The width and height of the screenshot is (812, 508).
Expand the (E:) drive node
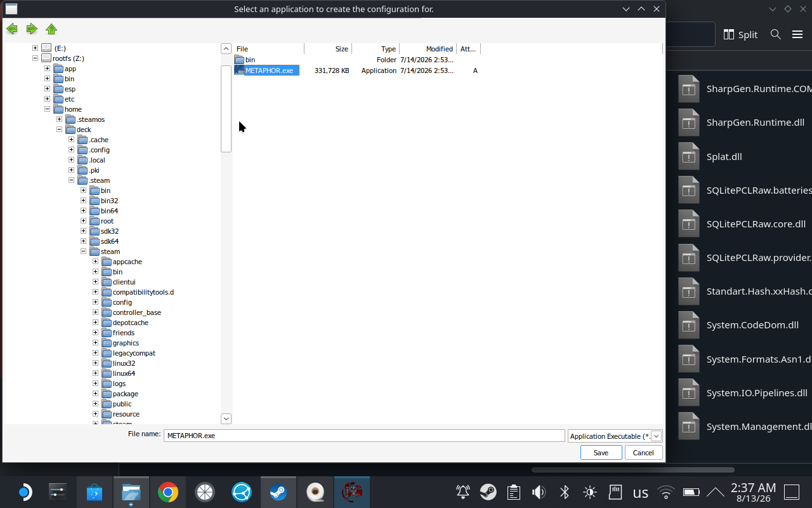click(36, 48)
